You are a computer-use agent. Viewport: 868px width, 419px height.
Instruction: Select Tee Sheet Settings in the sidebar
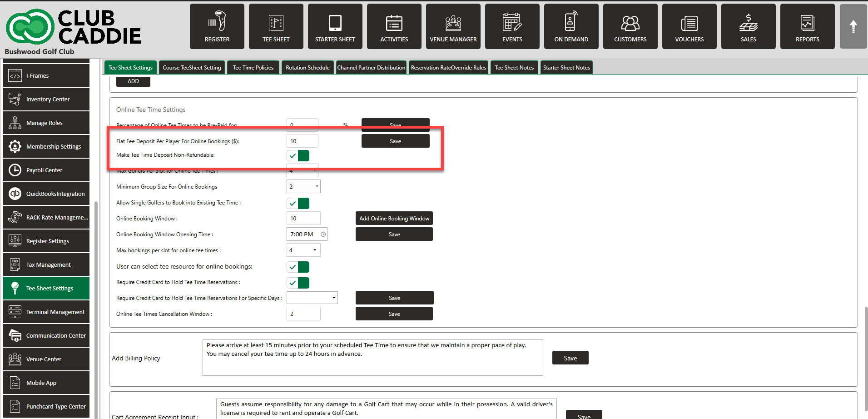pos(46,288)
